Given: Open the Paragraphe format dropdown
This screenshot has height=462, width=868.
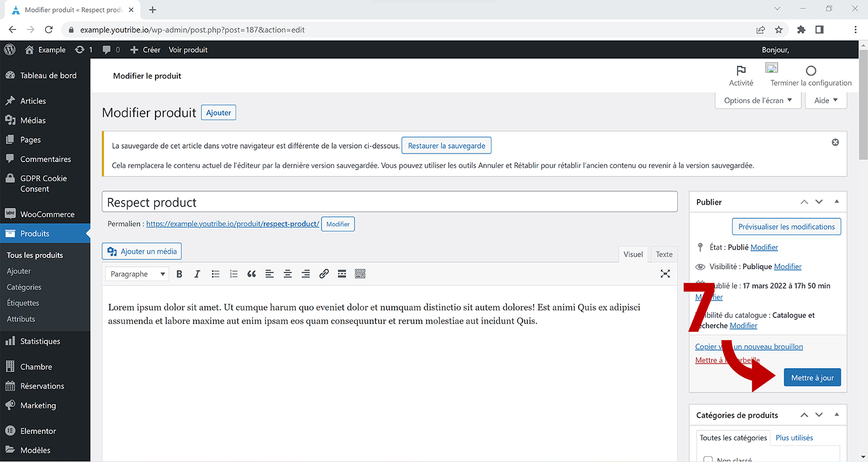Looking at the screenshot, I should click(x=137, y=274).
